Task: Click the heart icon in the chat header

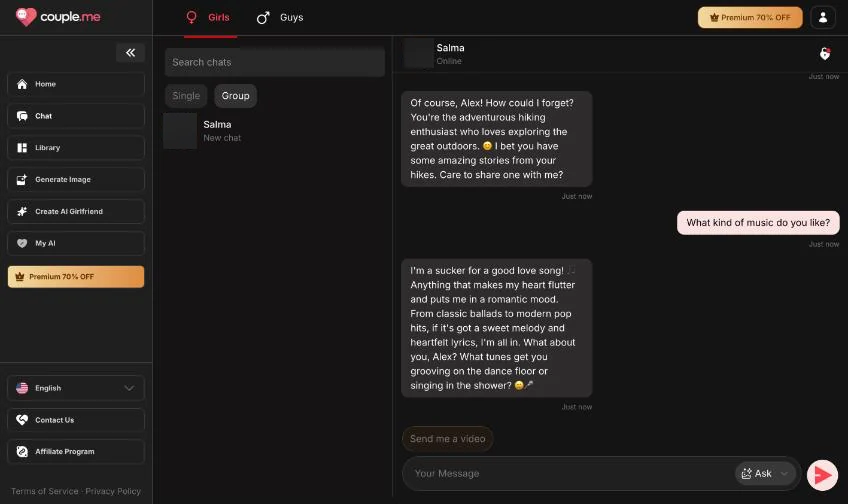Action: (x=825, y=54)
